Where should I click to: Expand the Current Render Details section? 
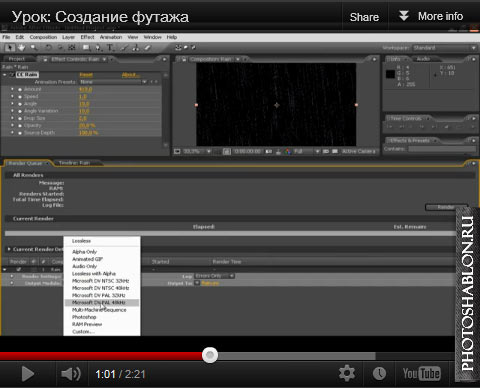coord(9,249)
